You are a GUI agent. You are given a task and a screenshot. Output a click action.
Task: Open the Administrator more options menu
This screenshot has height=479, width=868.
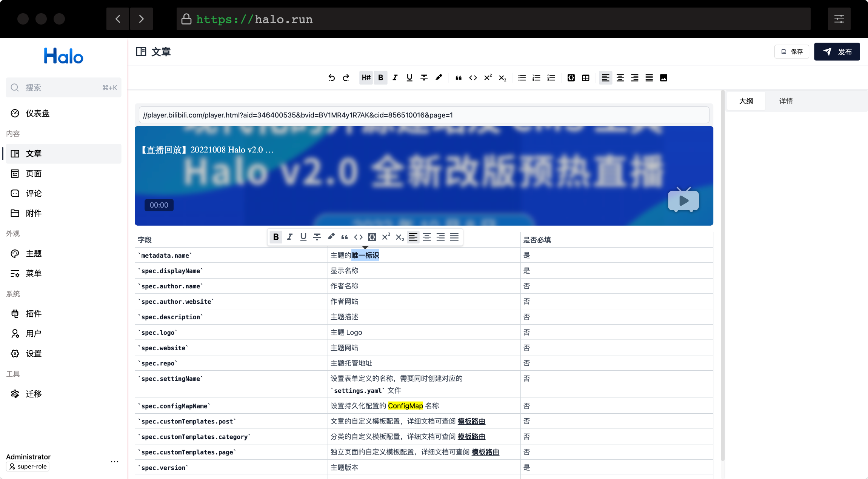click(x=114, y=461)
